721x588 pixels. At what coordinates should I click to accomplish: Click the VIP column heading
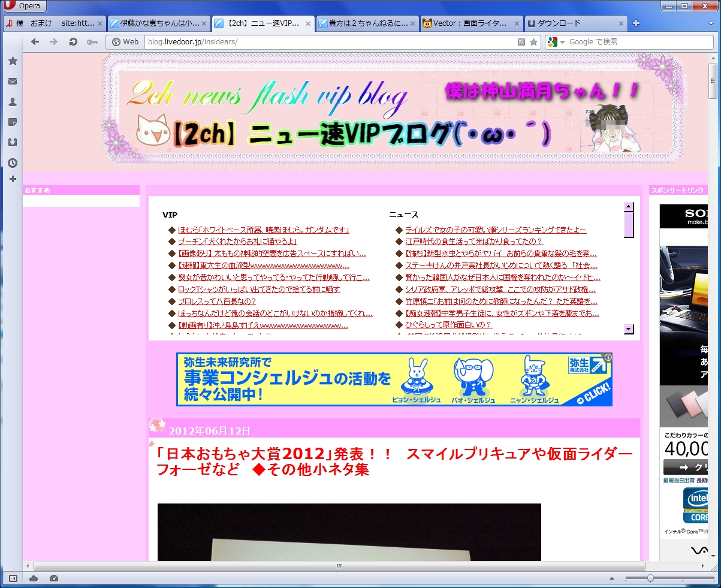170,215
